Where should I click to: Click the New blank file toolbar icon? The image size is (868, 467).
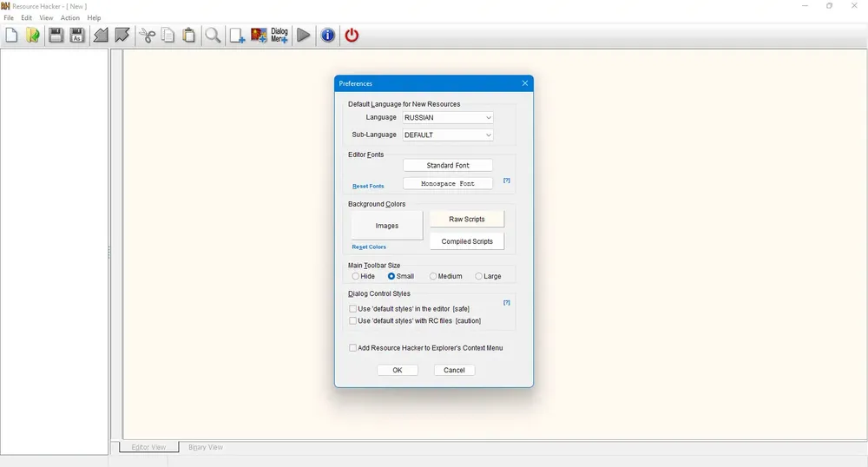(x=11, y=36)
